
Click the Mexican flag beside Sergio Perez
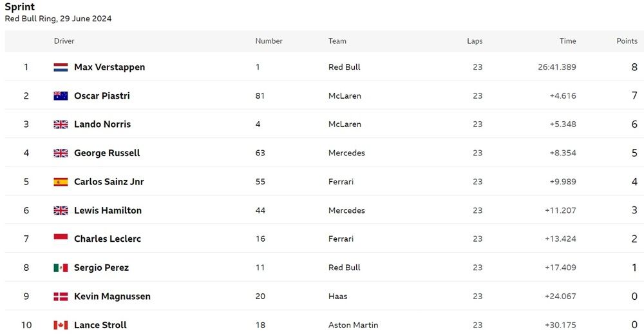pos(61,268)
